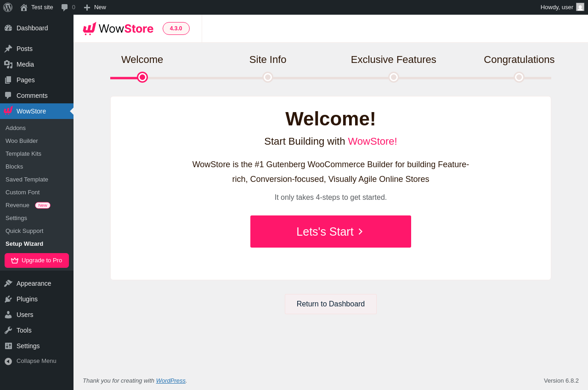This screenshot has height=390, width=588.
Task: Click the Welcome step marker
Action: click(142, 77)
